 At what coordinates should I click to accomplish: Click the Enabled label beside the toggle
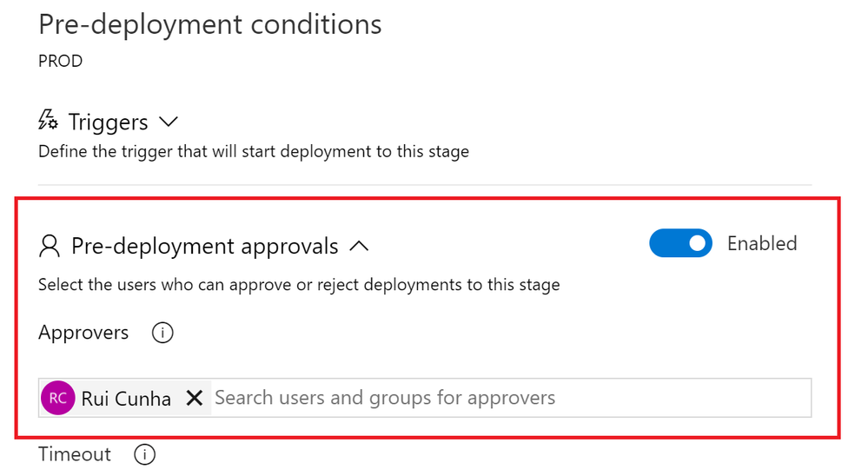(x=762, y=244)
